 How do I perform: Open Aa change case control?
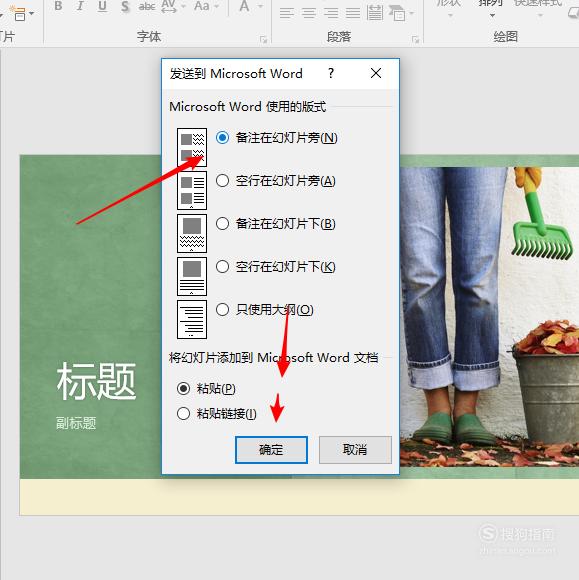202,6
